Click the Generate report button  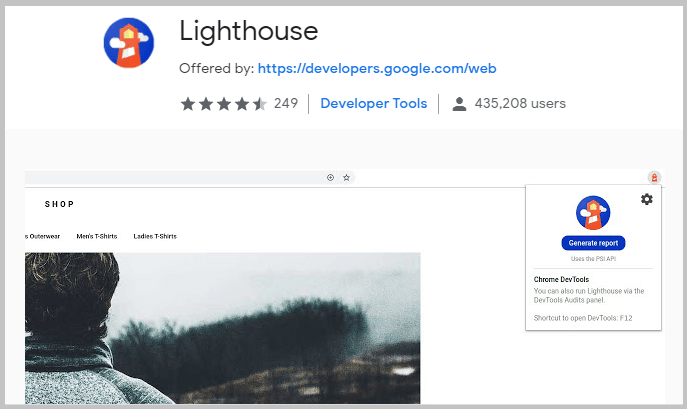click(593, 243)
